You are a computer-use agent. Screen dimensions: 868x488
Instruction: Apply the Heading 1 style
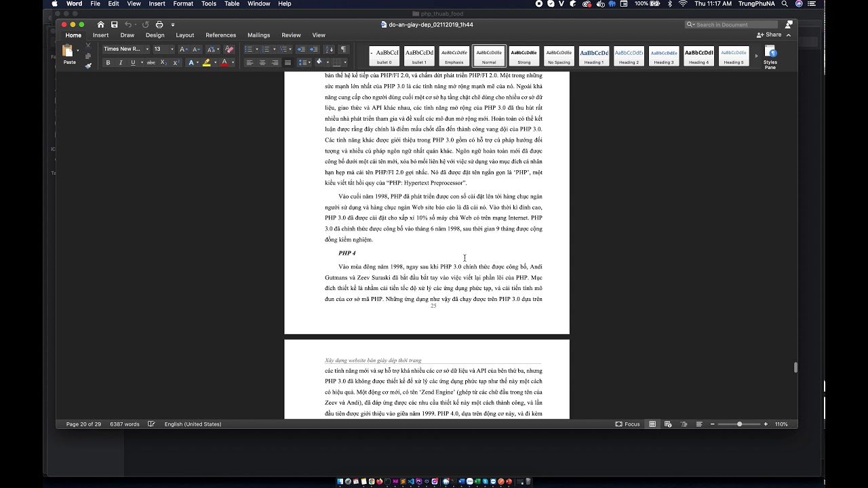point(594,56)
